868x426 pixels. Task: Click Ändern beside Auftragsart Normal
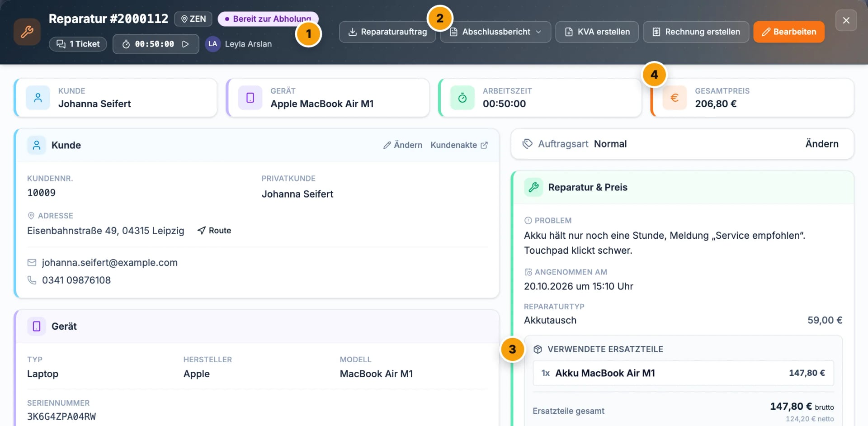click(822, 144)
